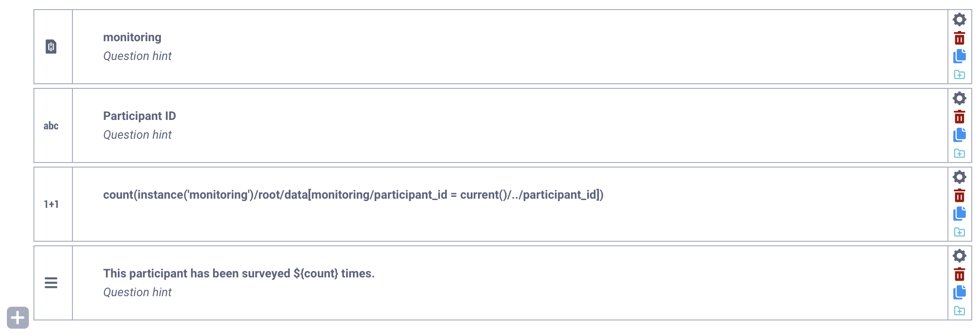Duplicate the count calculation question
The width and height of the screenshot is (980, 336).
[960, 213]
